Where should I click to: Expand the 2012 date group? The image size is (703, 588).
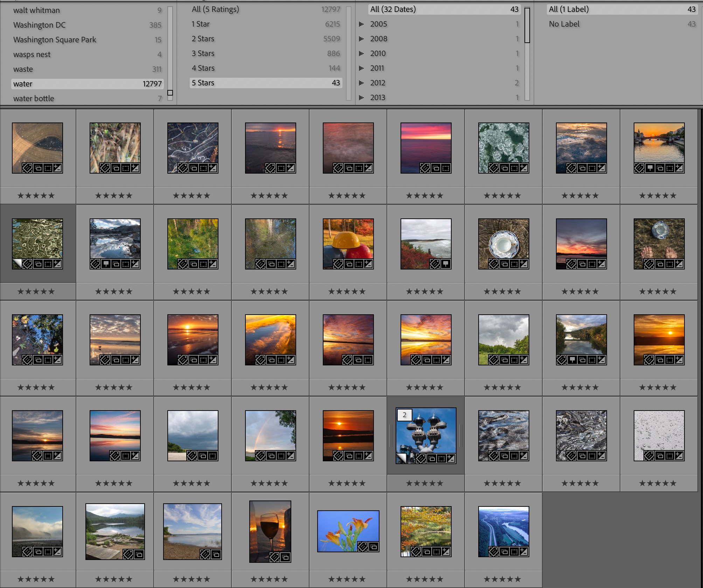coord(361,83)
